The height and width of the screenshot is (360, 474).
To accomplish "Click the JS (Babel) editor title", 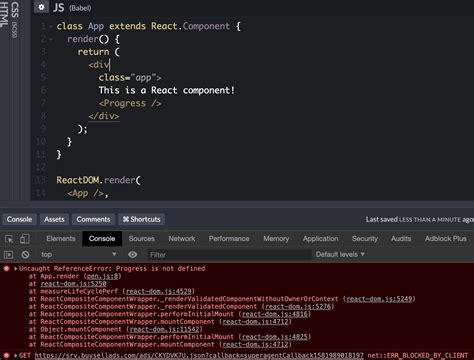I will click(72, 7).
